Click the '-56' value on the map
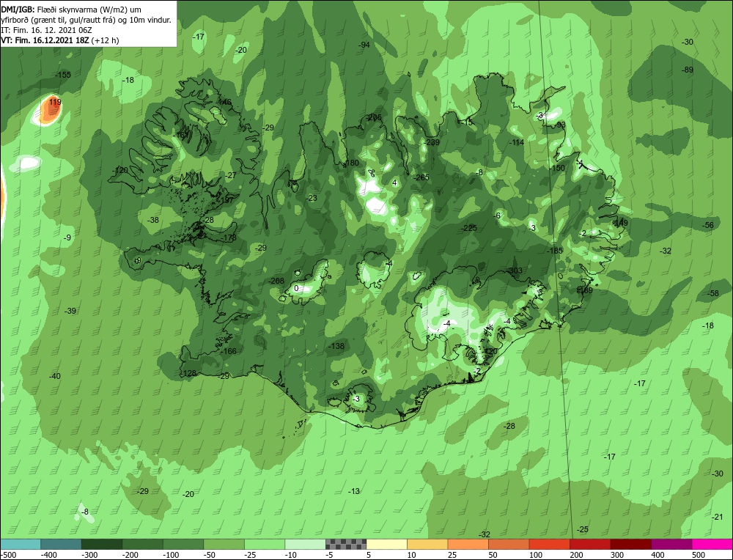Image resolution: width=733 pixels, height=560 pixels. [x=708, y=225]
